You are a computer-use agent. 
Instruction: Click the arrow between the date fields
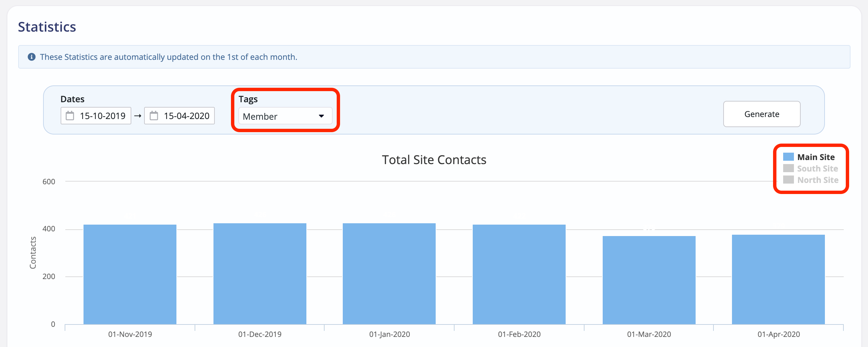137,115
